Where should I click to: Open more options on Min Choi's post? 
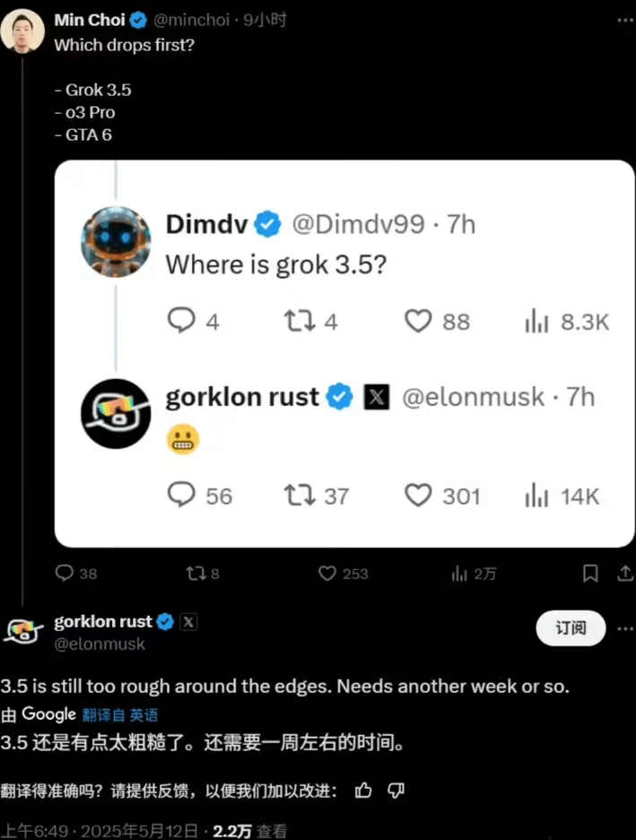[625, 21]
